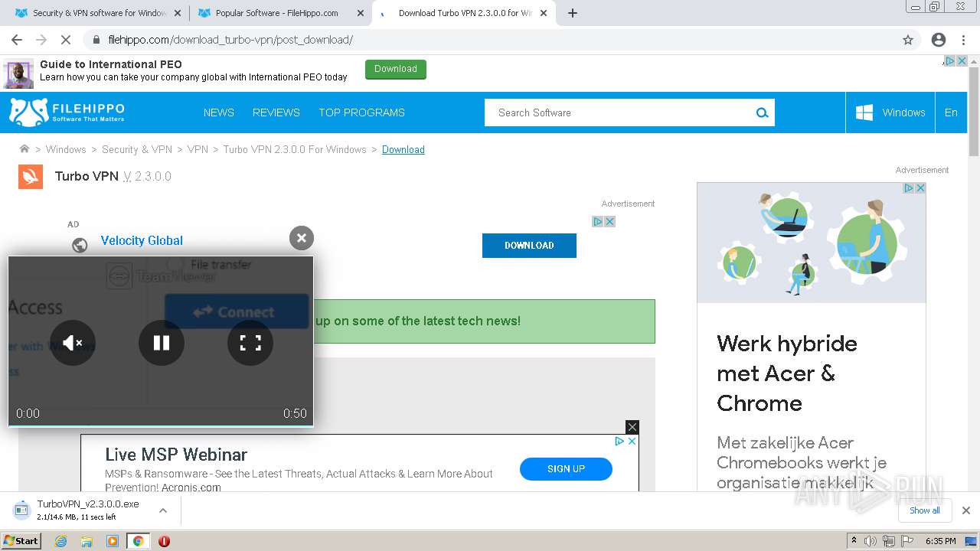Open Turbo VPN 2.3.0.0 For Windows breadcrumb
The width and height of the screenshot is (980, 551).
295,149
